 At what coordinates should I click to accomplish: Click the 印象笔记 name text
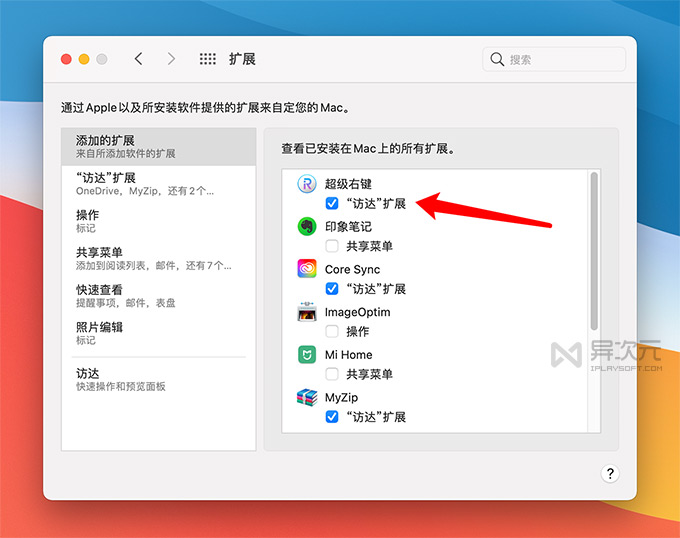(x=348, y=226)
